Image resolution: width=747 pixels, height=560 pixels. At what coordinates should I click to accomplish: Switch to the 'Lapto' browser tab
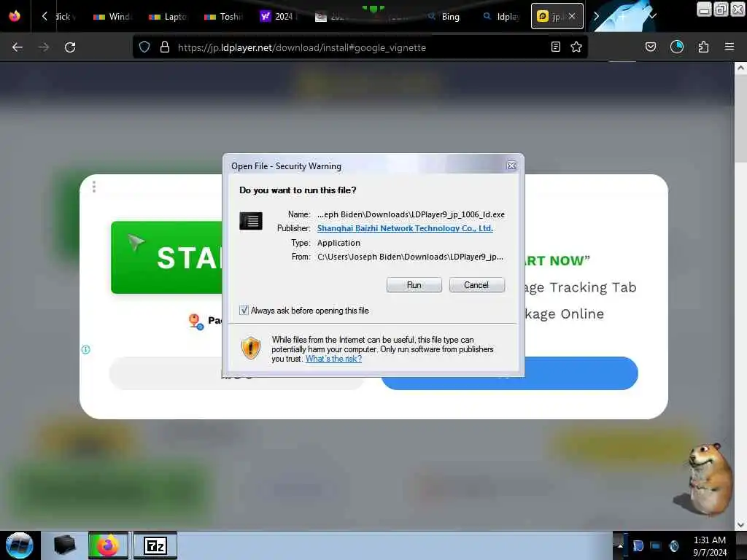[168, 17]
